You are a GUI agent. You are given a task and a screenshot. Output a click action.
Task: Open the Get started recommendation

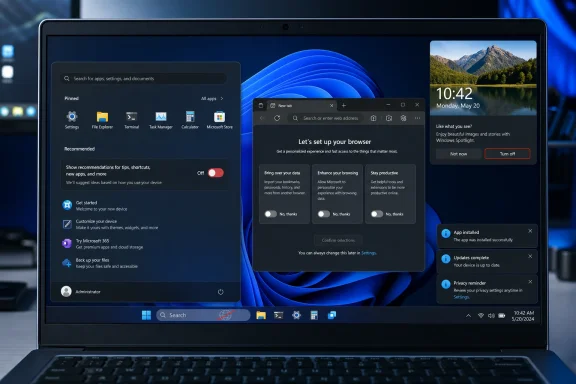(x=95, y=206)
